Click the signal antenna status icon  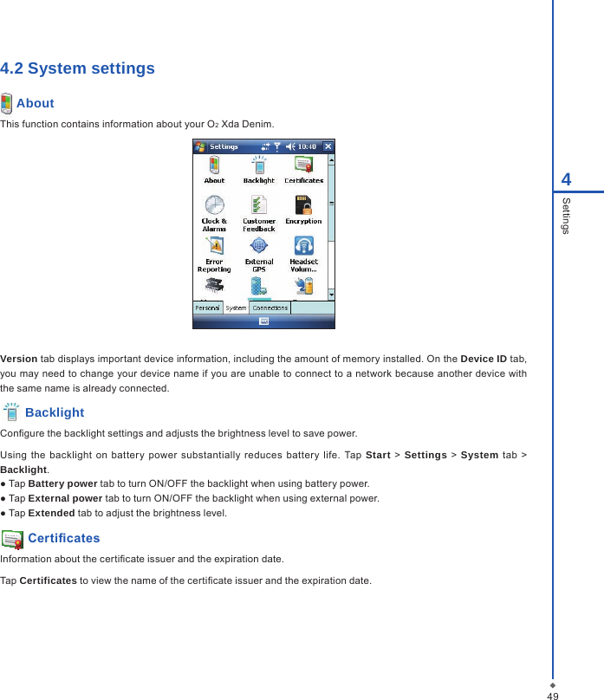277,146
